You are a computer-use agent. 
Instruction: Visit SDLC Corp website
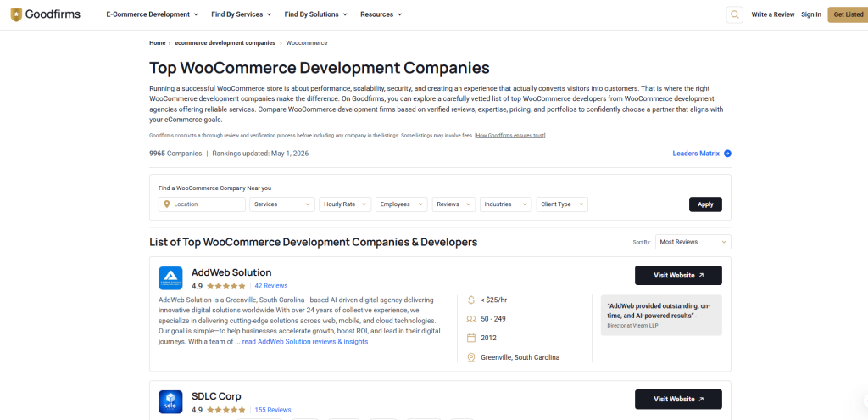pyautogui.click(x=678, y=399)
